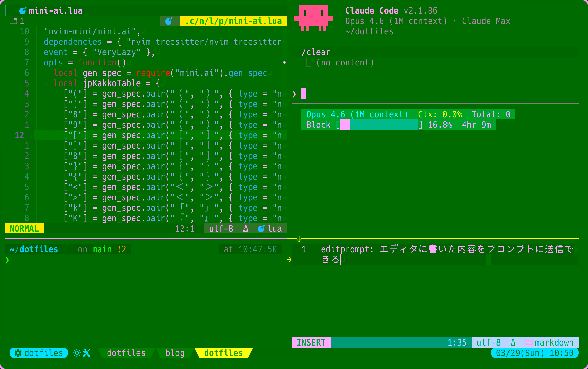The image size is (588, 369).
Task: Click the NORMAL mode indicator
Action: click(x=24, y=228)
